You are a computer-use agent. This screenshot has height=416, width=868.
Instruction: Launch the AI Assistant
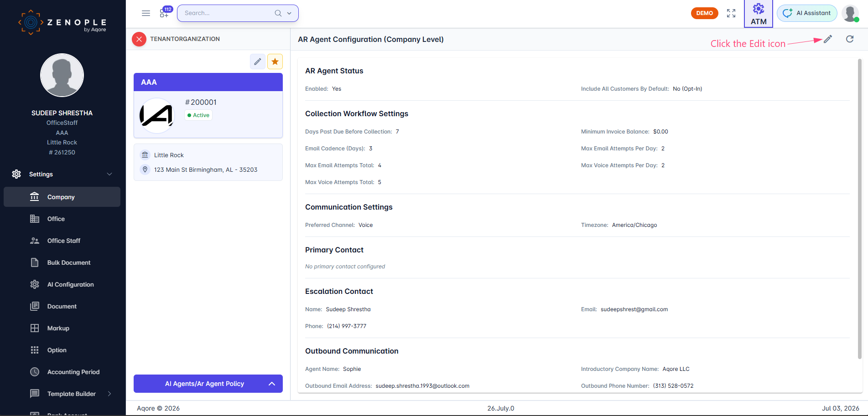pos(807,13)
